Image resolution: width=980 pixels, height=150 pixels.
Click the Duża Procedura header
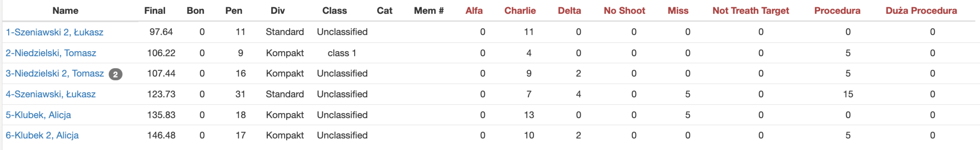tap(921, 11)
